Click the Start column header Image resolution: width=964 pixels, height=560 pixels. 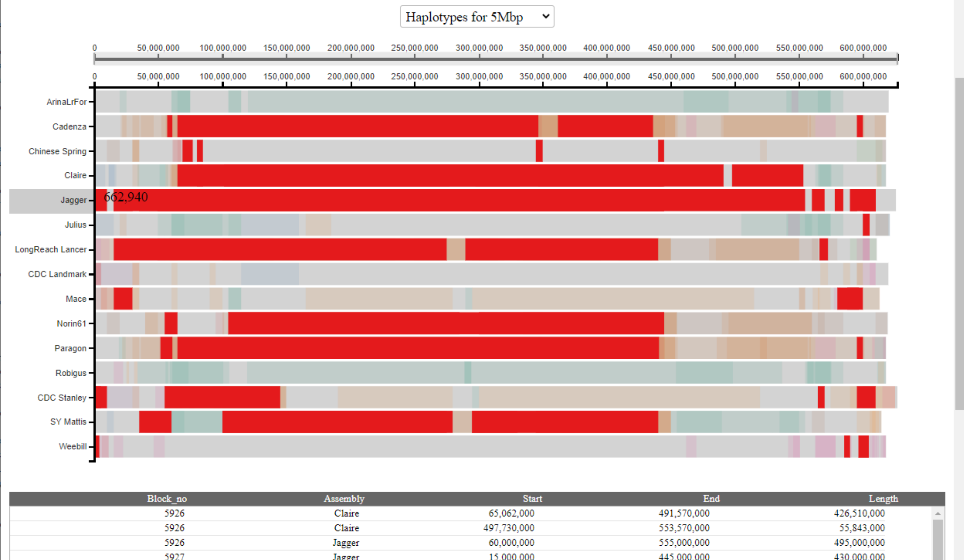click(x=532, y=499)
